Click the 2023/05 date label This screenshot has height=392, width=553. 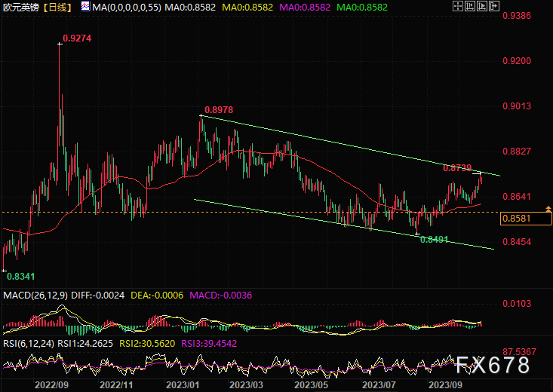point(311,385)
